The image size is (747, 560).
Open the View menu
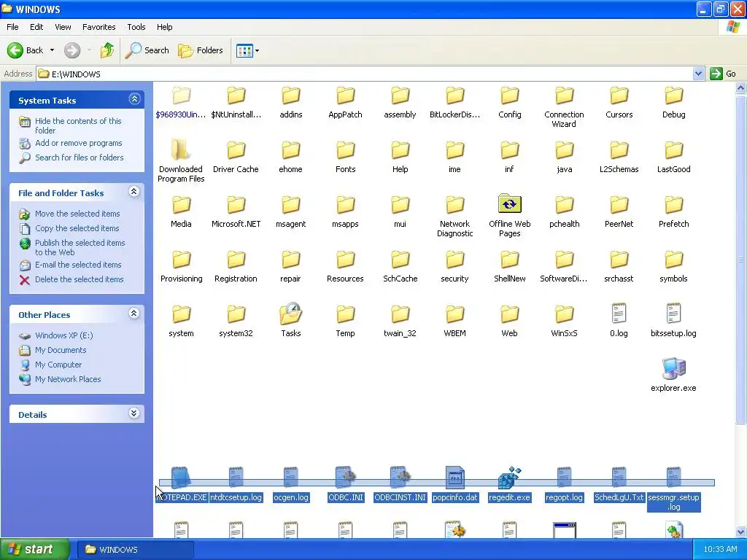(x=63, y=27)
